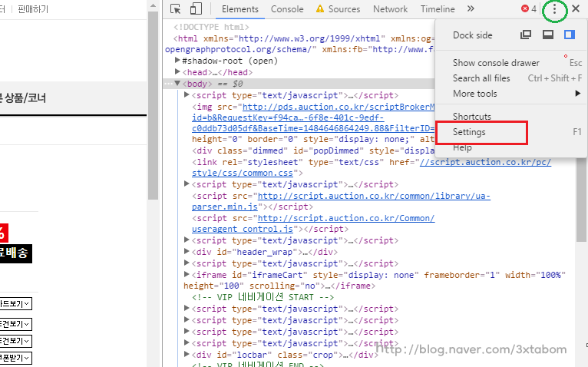Image resolution: width=588 pixels, height=367 pixels.
Task: Collapse the body element node
Action: point(177,84)
